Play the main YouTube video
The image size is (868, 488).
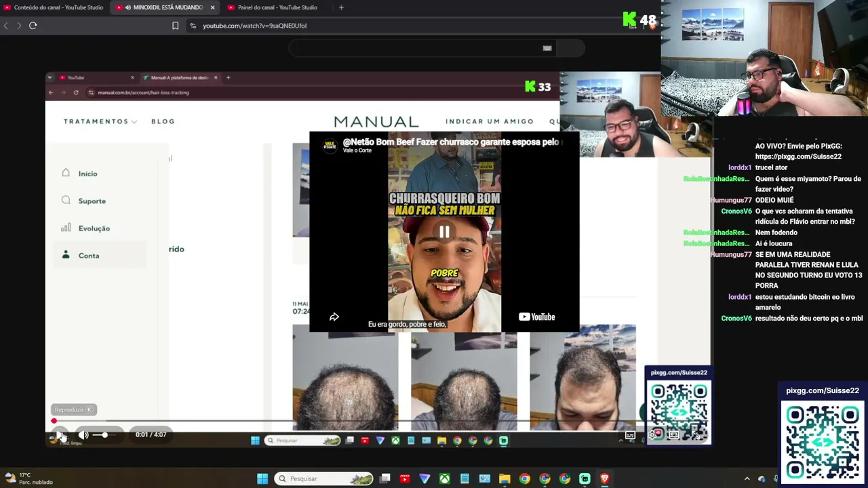[60, 434]
